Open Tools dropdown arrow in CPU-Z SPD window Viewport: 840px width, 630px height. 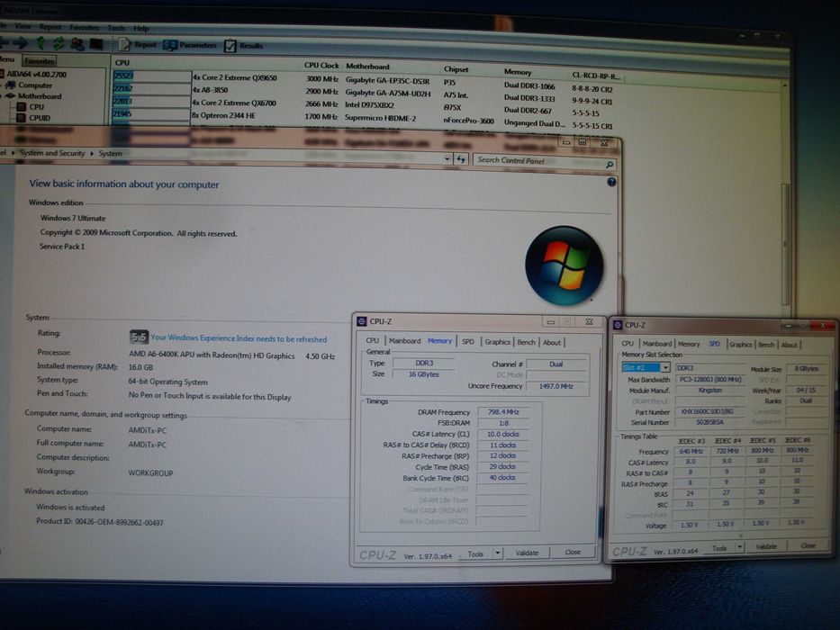click(x=739, y=547)
